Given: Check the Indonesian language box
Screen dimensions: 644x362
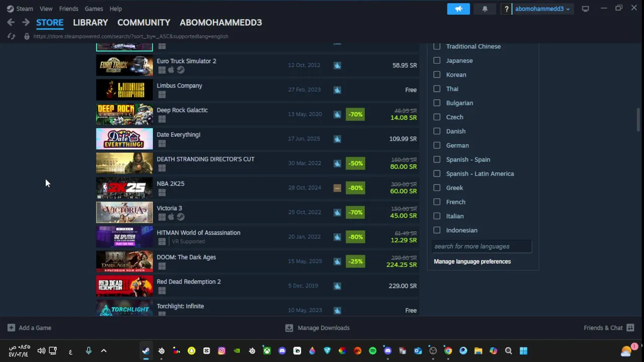Looking at the screenshot, I should pyautogui.click(x=437, y=230).
